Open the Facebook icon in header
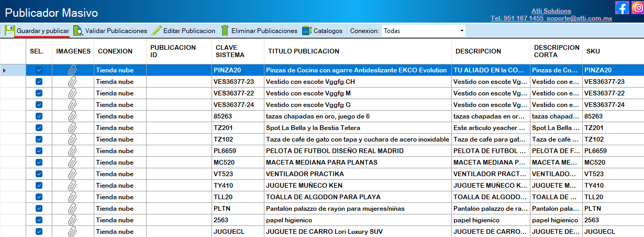This screenshot has width=644, height=237. point(622,8)
